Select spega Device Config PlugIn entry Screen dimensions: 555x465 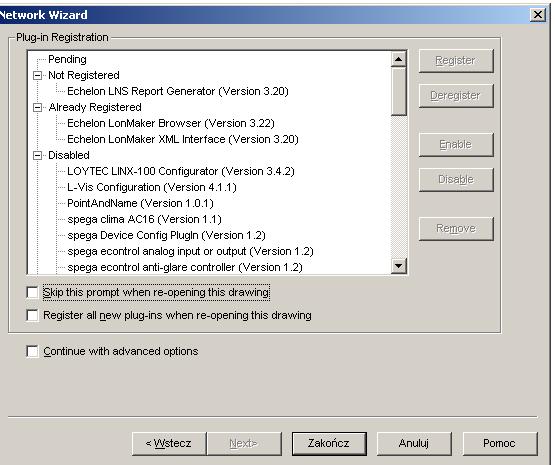pyautogui.click(x=166, y=235)
